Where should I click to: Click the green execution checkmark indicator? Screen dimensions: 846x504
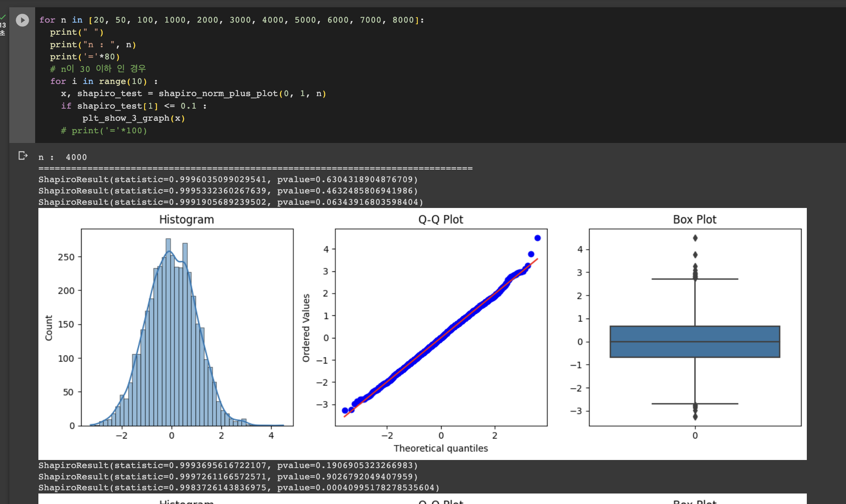[x=3, y=17]
